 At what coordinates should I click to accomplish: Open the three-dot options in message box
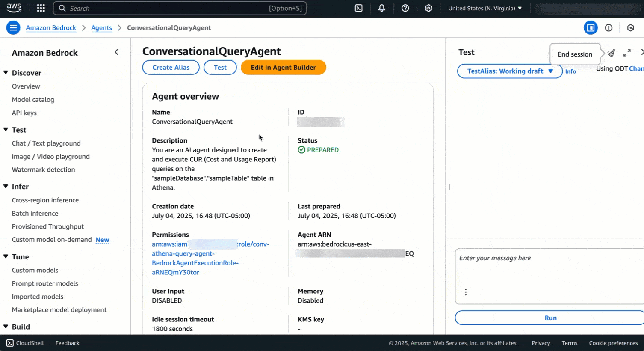click(466, 292)
